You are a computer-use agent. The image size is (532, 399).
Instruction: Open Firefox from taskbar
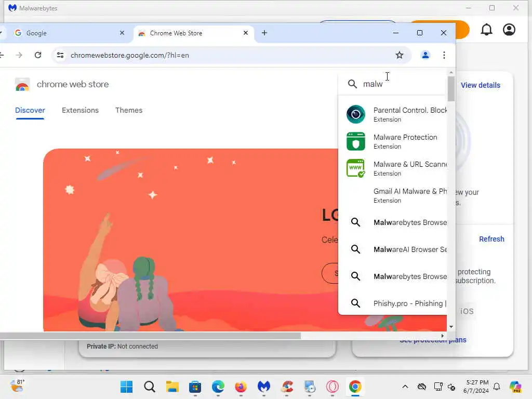point(241,387)
